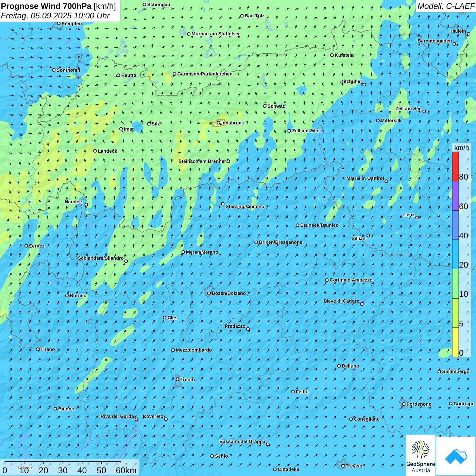Click the Cortina d'Ampezzo location dot
Viewport: 476px width, 476px height.
tap(327, 280)
